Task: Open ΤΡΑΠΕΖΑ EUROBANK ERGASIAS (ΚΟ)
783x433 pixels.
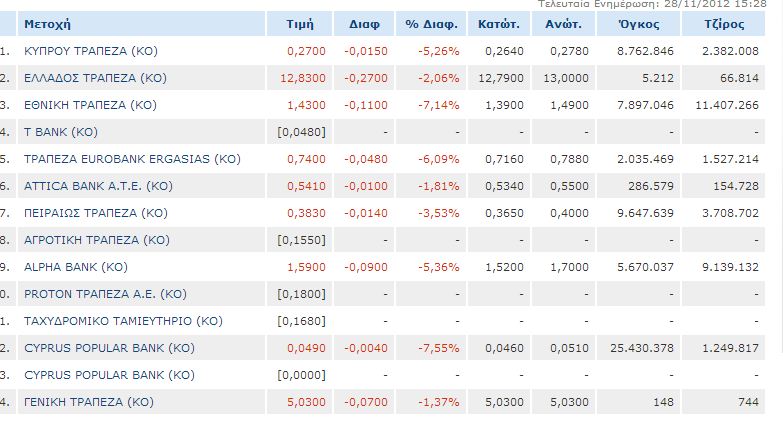Action: [x=132, y=159]
